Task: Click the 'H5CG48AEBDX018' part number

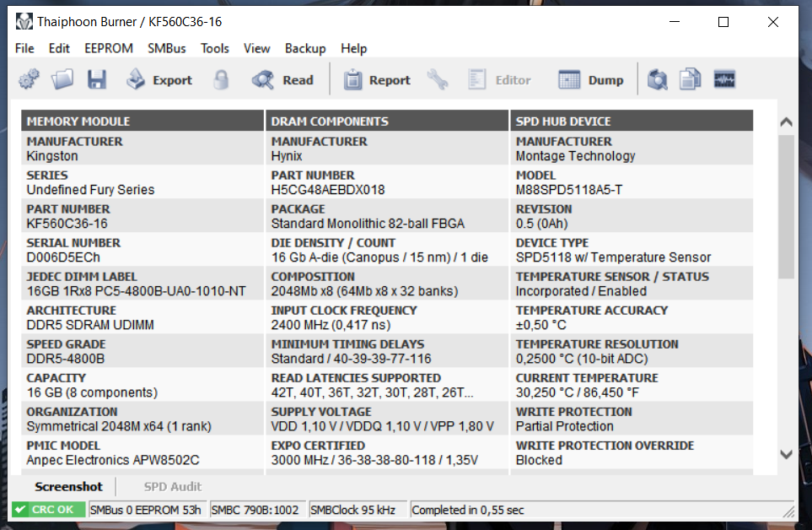Action: pos(328,190)
